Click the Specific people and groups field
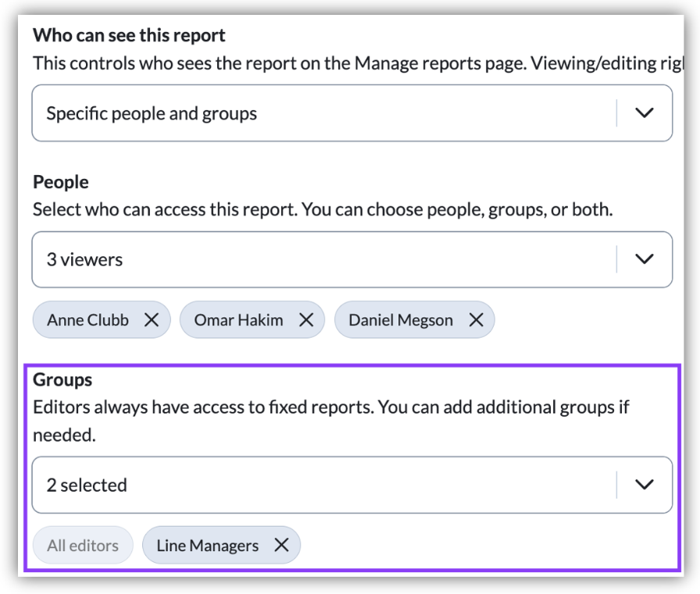 (312, 113)
